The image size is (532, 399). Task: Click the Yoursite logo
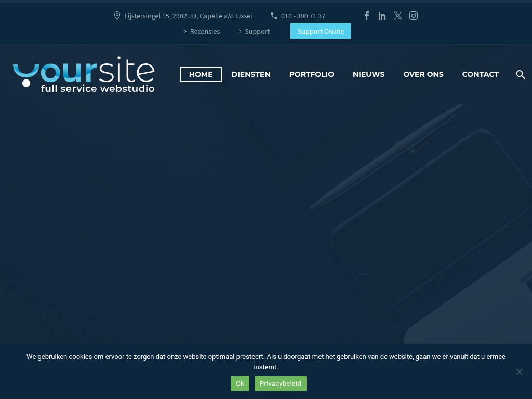click(84, 75)
